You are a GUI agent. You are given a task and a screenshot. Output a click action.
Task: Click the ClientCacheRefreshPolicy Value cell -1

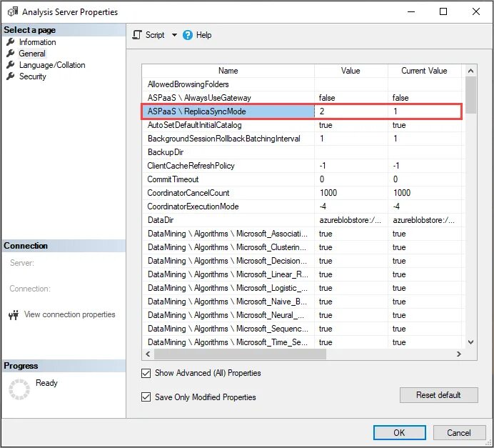click(x=351, y=166)
